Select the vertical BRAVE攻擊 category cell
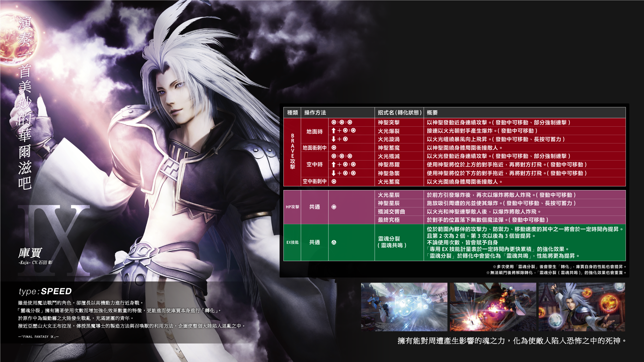 coord(292,152)
